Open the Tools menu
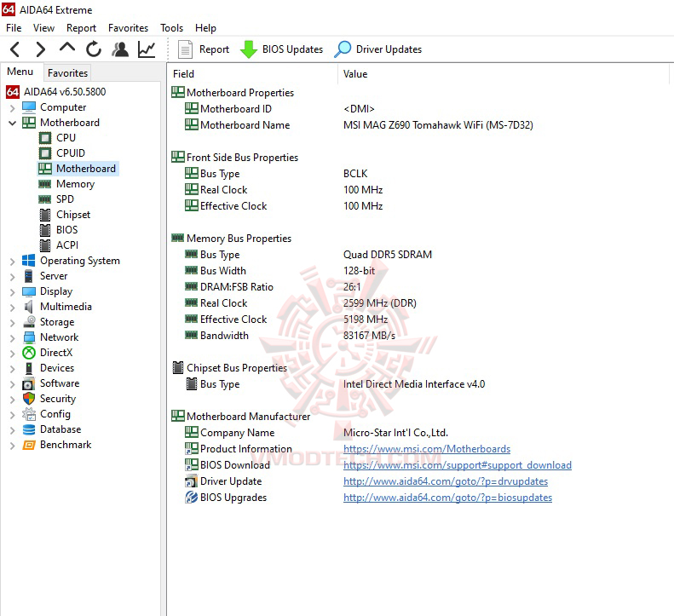The width and height of the screenshot is (674, 616). pos(171,28)
